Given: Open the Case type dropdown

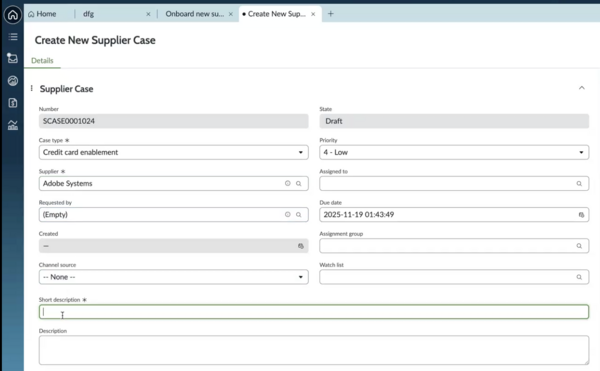Looking at the screenshot, I should click(x=173, y=152).
